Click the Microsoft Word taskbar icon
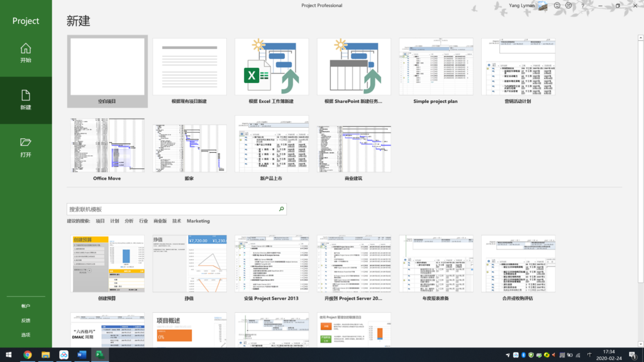The width and height of the screenshot is (644, 362). 82,355
